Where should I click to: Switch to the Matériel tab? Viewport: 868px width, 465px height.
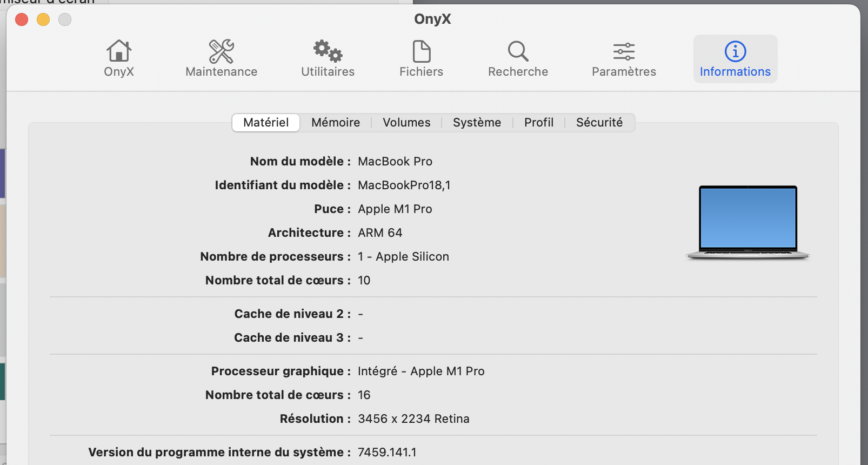pyautogui.click(x=266, y=123)
